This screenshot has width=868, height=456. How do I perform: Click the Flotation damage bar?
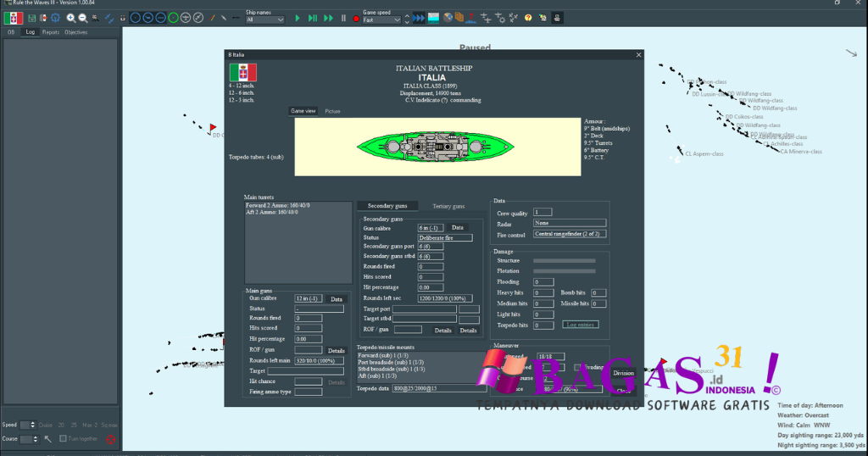click(564, 271)
